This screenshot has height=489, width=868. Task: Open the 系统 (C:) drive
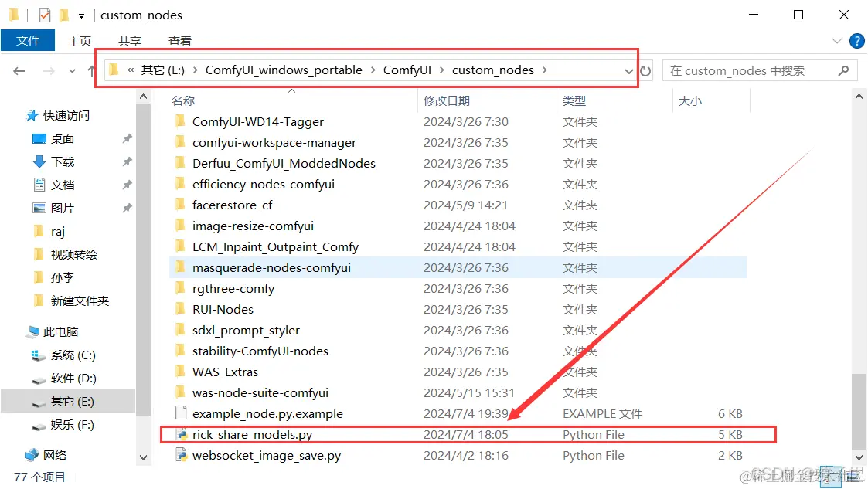tap(73, 355)
